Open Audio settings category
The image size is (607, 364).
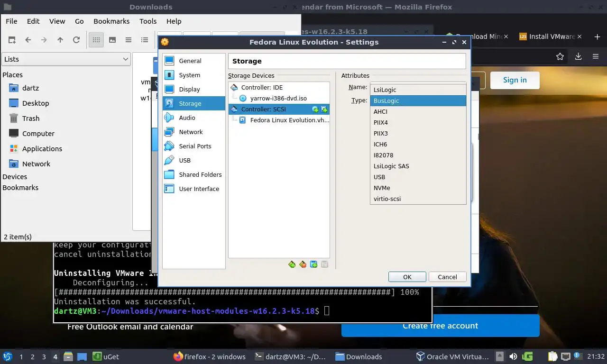(194, 118)
